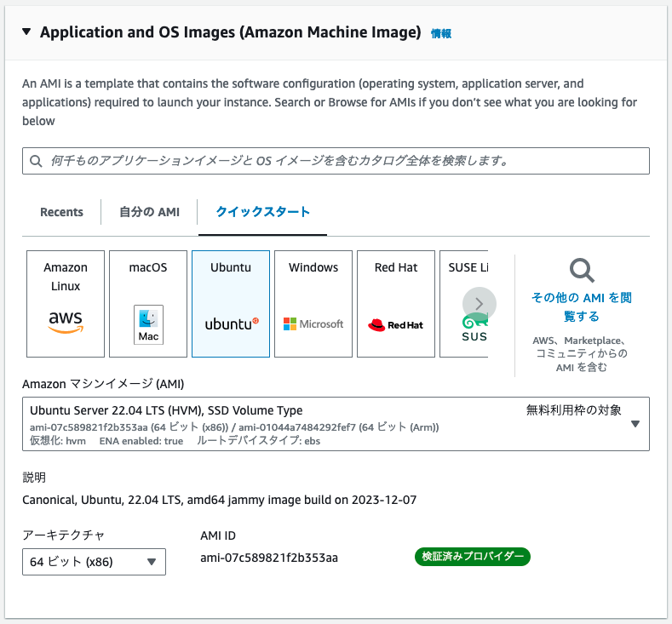Choose the Red Hat AMI tile

pyautogui.click(x=396, y=304)
